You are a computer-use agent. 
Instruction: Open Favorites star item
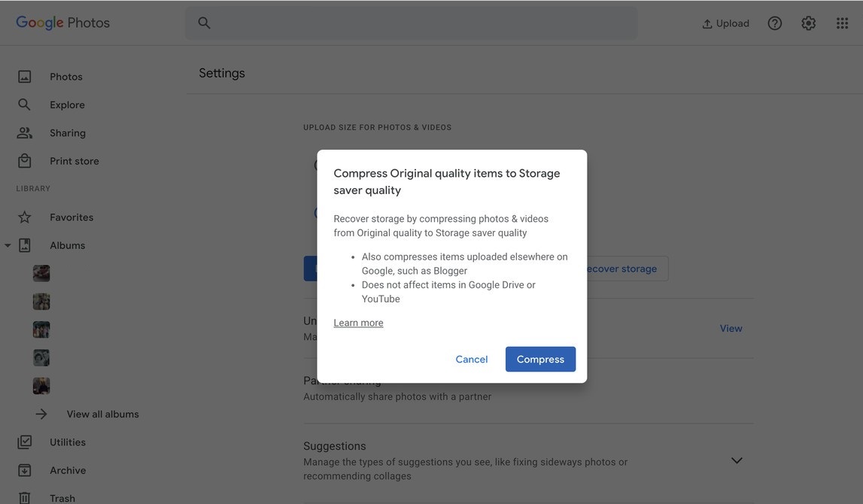tap(71, 217)
